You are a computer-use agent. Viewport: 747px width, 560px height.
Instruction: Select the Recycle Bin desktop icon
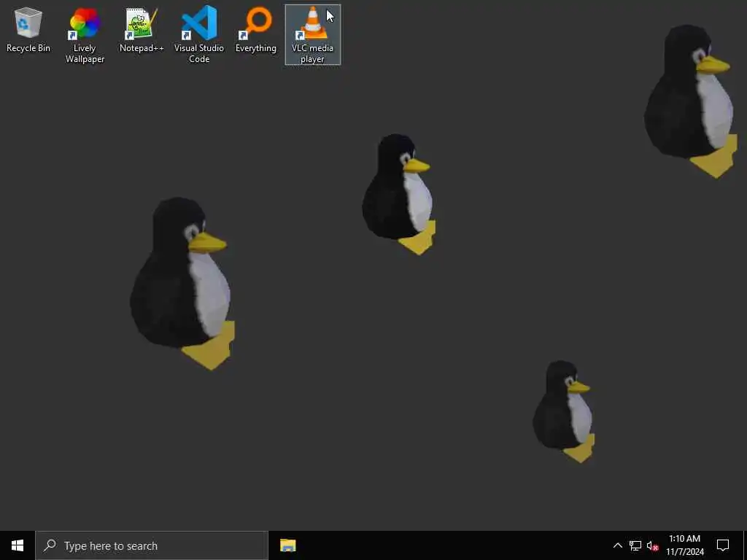coord(28,29)
